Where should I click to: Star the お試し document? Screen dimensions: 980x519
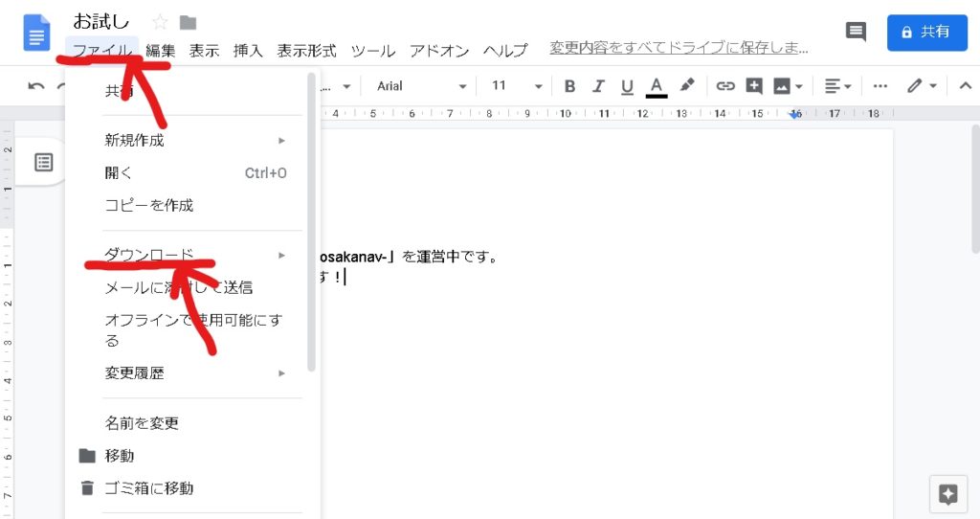[x=160, y=23]
